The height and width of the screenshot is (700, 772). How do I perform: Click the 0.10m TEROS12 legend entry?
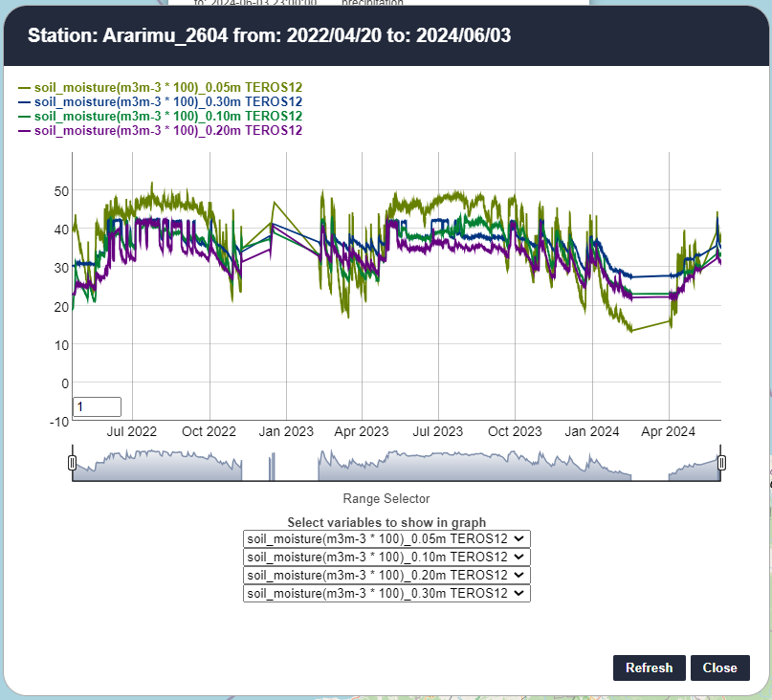(161, 116)
